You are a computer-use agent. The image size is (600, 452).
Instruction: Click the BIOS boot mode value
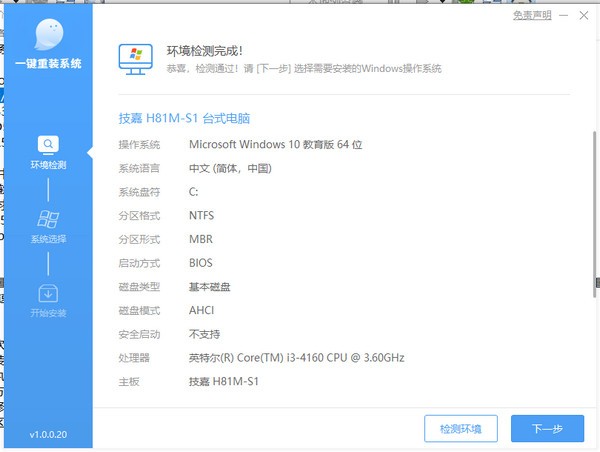click(x=201, y=263)
